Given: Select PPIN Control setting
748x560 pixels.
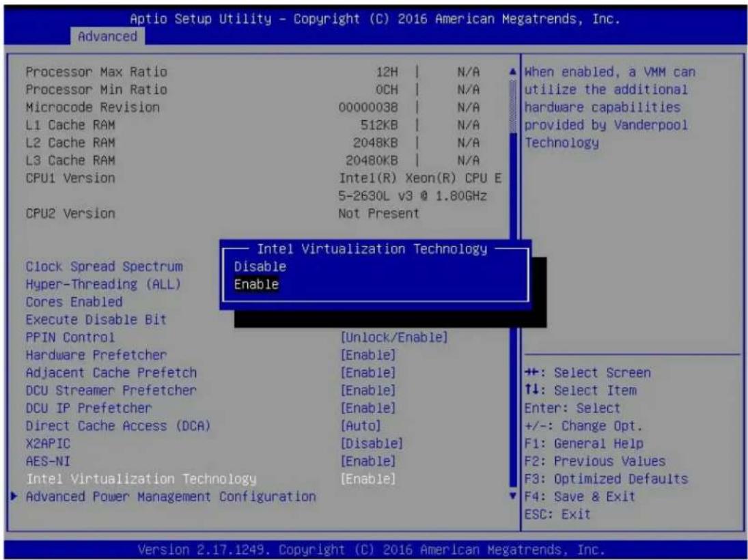Looking at the screenshot, I should 70,337.
